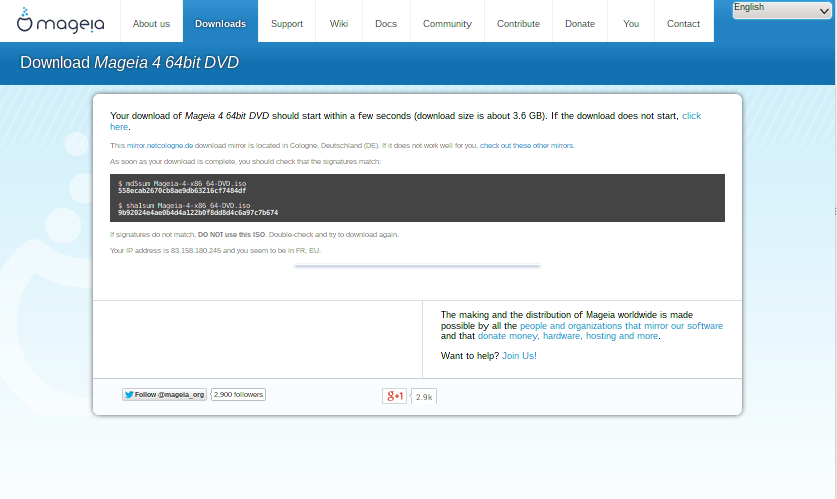Open the mirror.netcologne.de link

160,145
